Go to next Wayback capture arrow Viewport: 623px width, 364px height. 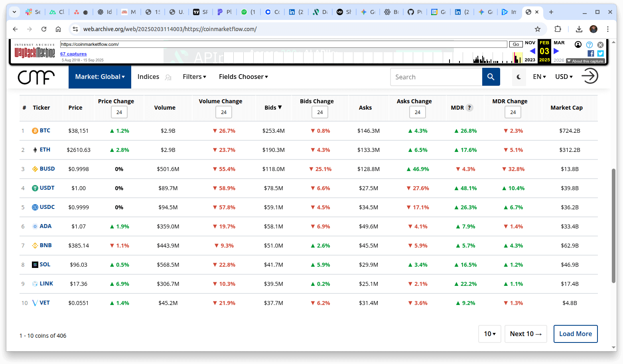(x=556, y=51)
